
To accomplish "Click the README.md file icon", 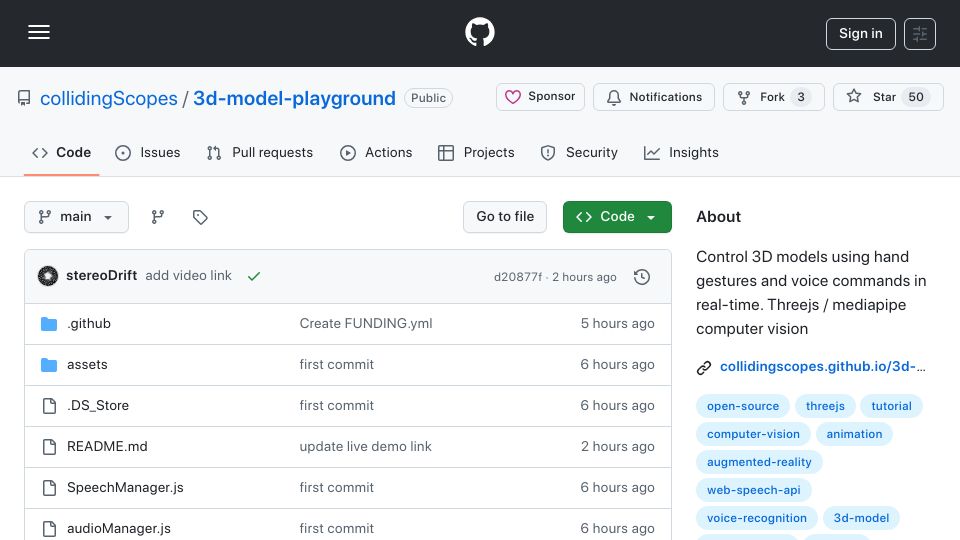I will pos(49,447).
